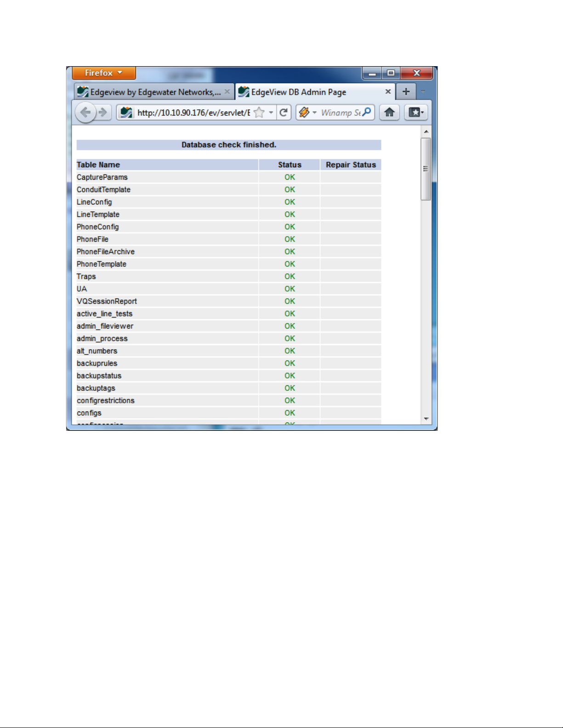The image size is (563, 728).
Task: Select the backuprules table name
Action: click(x=97, y=363)
